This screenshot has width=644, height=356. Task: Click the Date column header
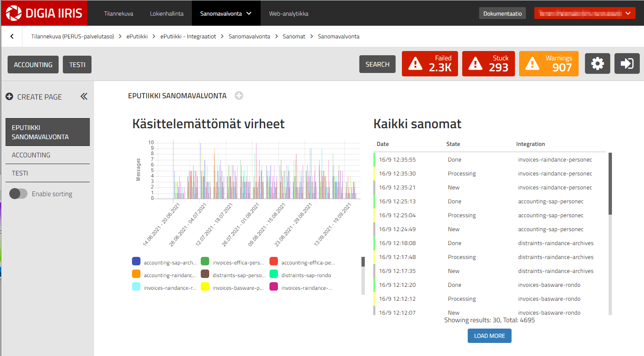coord(383,144)
